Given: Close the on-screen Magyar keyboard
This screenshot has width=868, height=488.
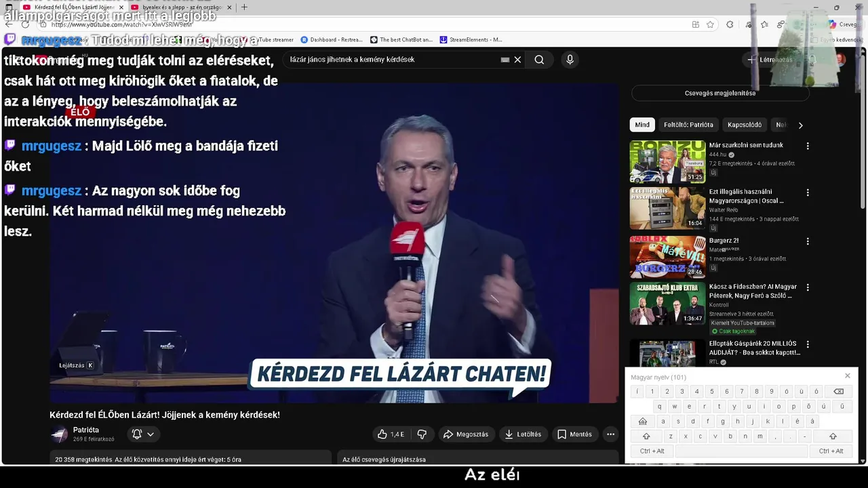Looking at the screenshot, I should pyautogui.click(x=847, y=376).
